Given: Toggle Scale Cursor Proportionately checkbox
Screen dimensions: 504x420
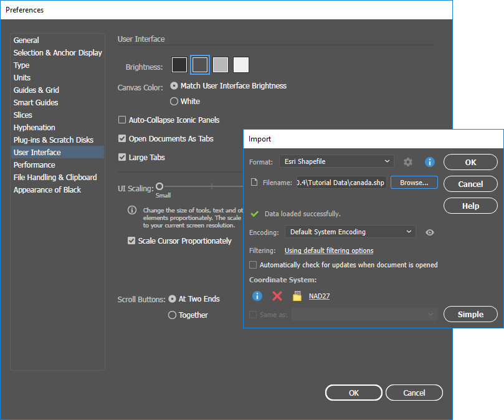Looking at the screenshot, I should (131, 241).
